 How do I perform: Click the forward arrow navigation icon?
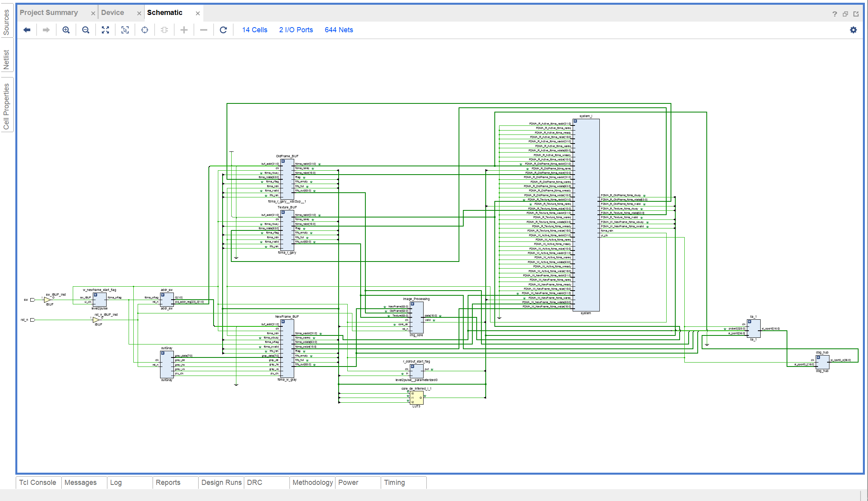(x=46, y=30)
